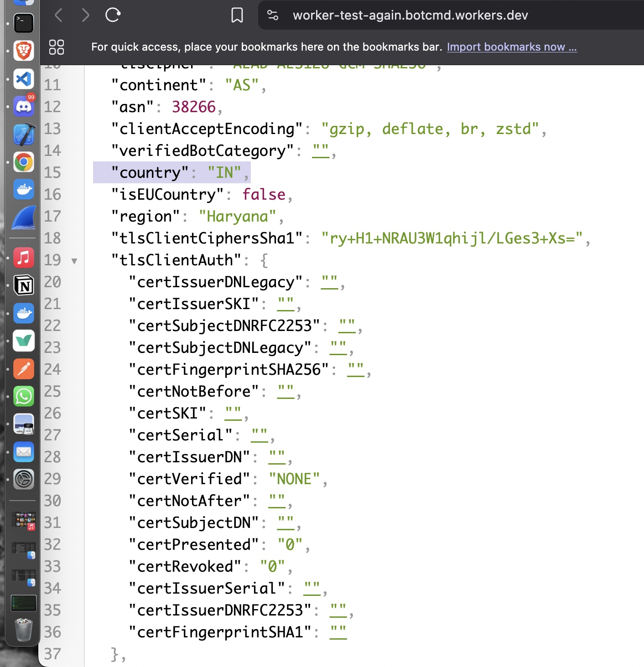Click the "certIssuerDNRFC2253" key

click(220, 610)
